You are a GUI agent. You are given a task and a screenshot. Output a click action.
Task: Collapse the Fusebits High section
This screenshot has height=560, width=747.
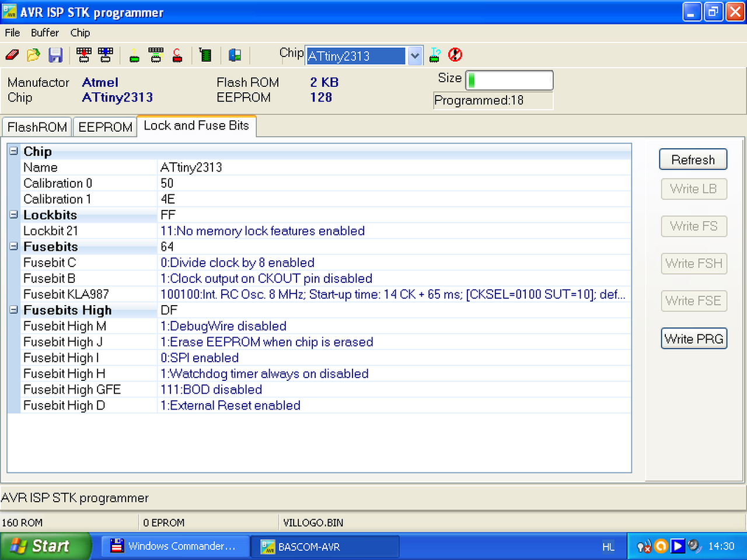click(x=13, y=310)
